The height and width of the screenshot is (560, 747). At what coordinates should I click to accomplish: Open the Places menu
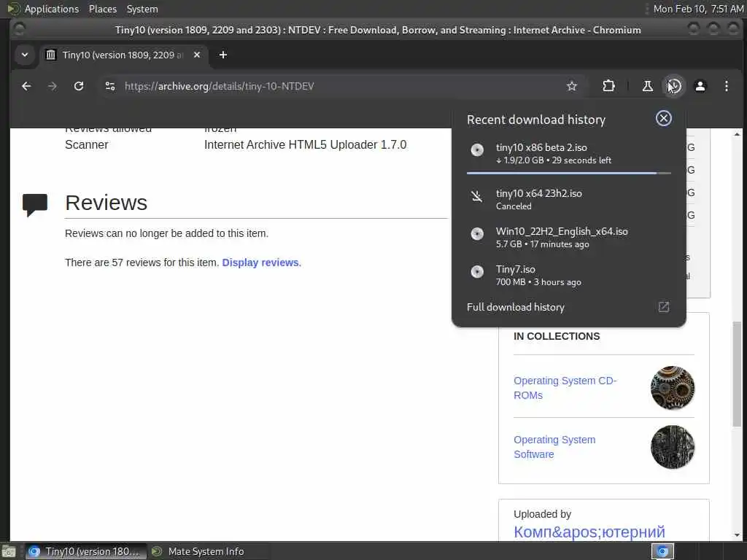pos(102,9)
